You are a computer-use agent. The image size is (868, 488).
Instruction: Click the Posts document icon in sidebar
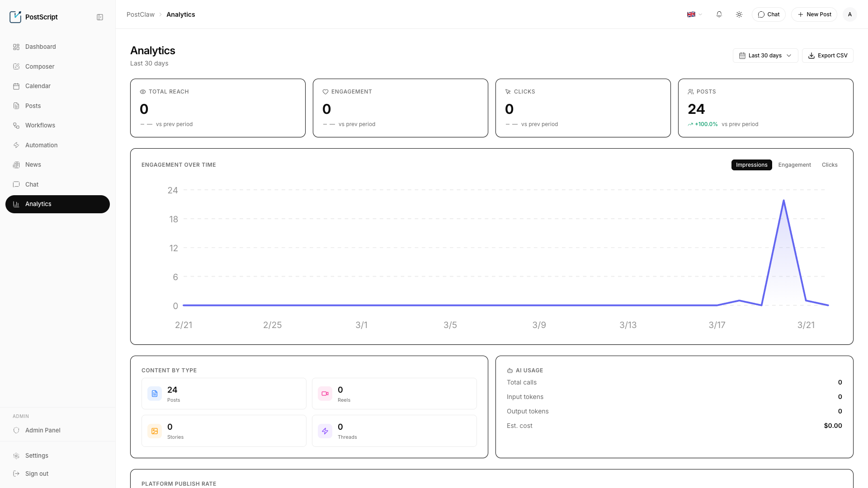coord(16,106)
